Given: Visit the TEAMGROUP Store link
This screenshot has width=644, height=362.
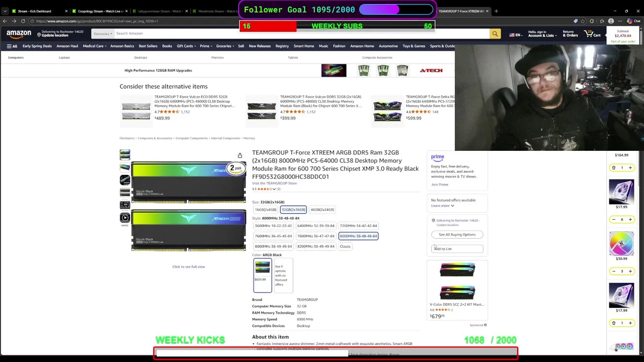Looking at the screenshot, I should pos(274,184).
